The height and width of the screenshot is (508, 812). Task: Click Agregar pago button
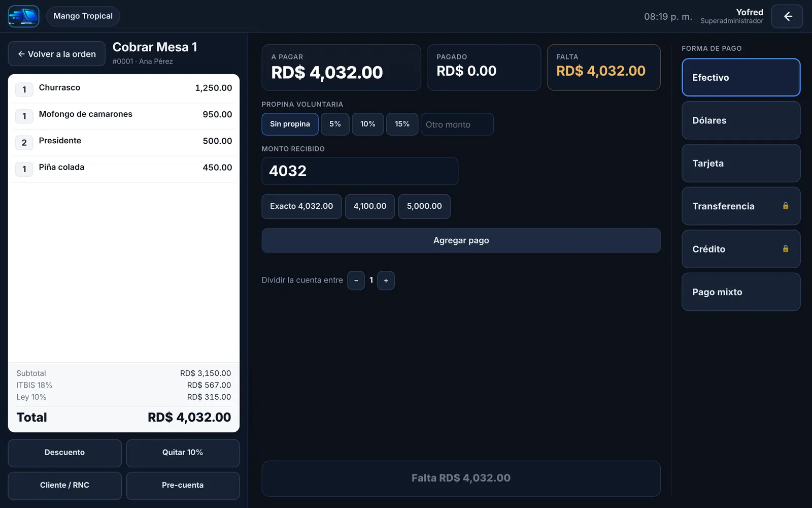(x=461, y=240)
